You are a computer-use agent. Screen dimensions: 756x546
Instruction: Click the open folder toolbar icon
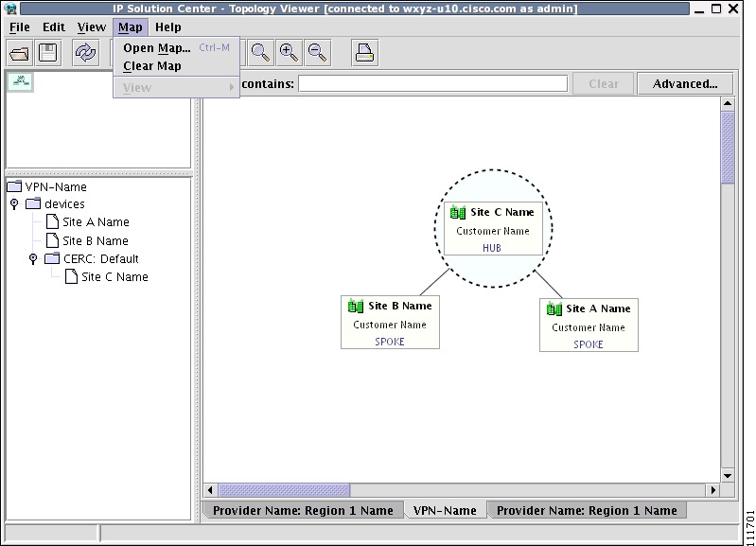click(19, 53)
